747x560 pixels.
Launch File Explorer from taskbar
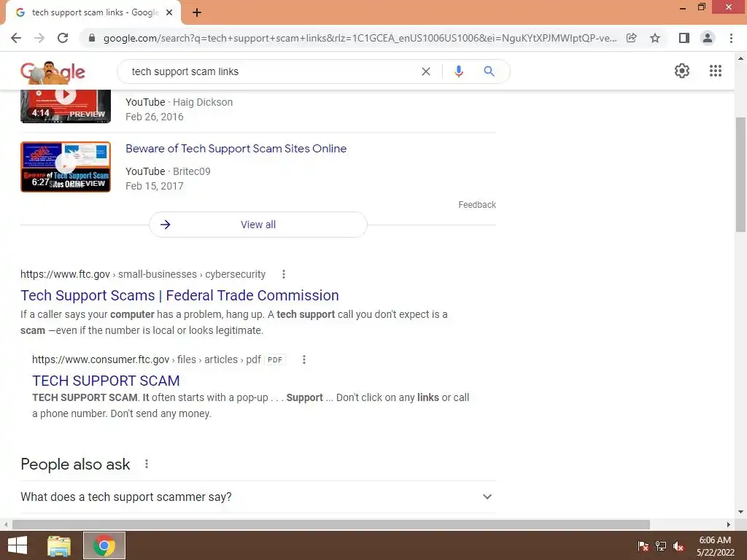(59, 545)
